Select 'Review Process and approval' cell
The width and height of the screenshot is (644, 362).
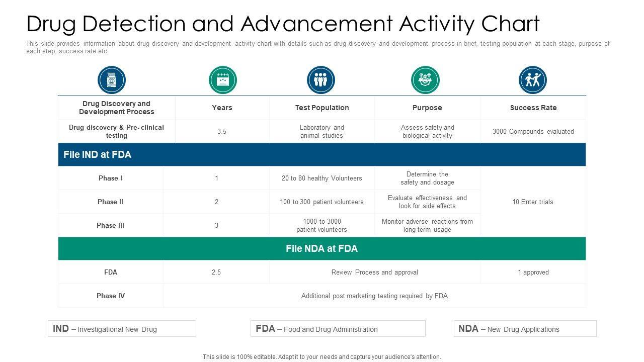click(375, 272)
